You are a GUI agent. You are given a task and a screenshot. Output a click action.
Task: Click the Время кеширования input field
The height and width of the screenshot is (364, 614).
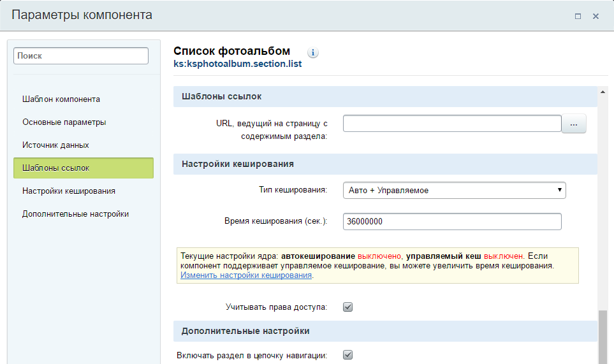452,222
